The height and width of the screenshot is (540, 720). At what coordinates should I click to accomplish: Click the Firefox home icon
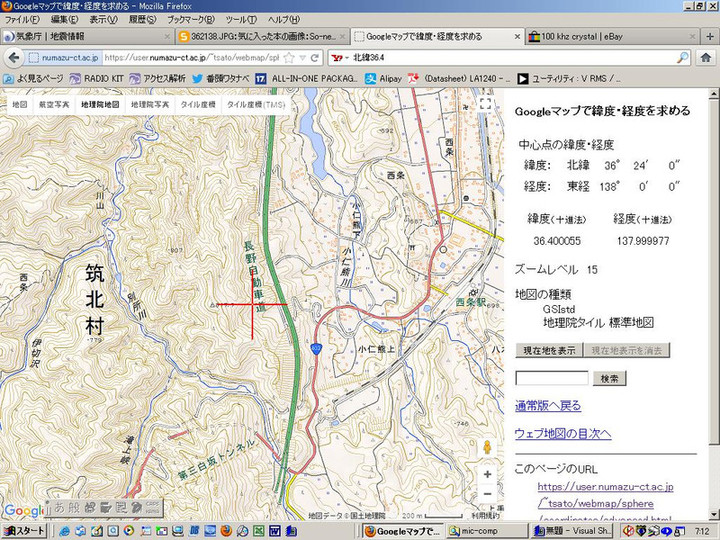[706, 58]
